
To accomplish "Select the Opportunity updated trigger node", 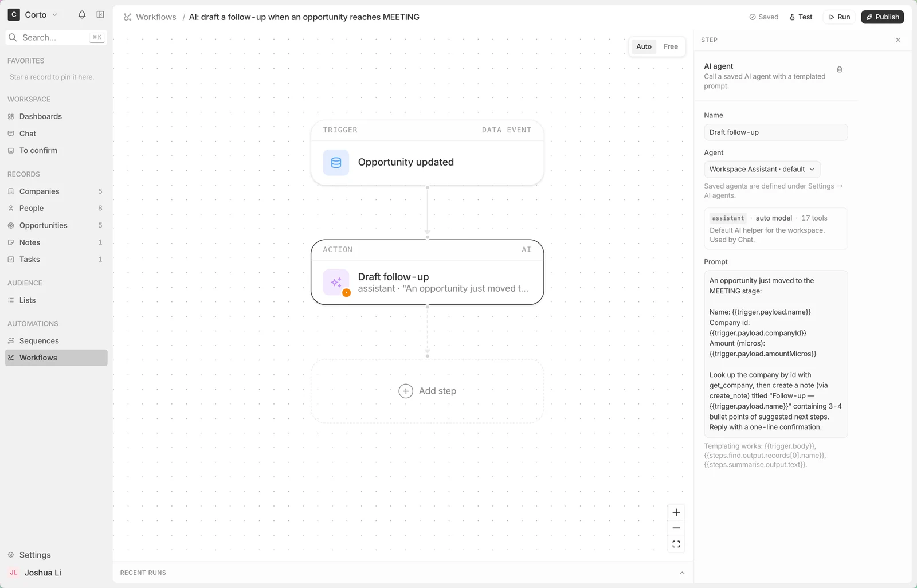I will click(427, 153).
